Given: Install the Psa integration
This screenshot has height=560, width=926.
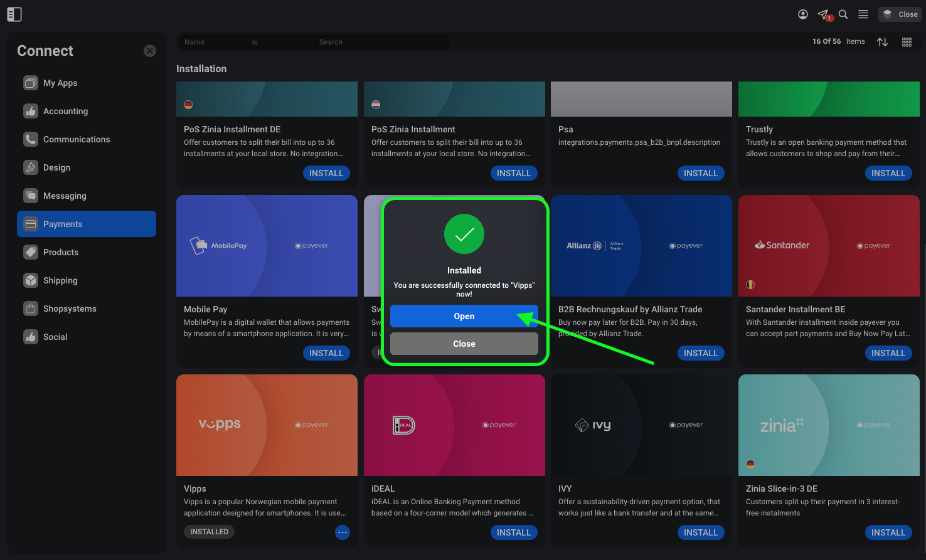Looking at the screenshot, I should [701, 173].
